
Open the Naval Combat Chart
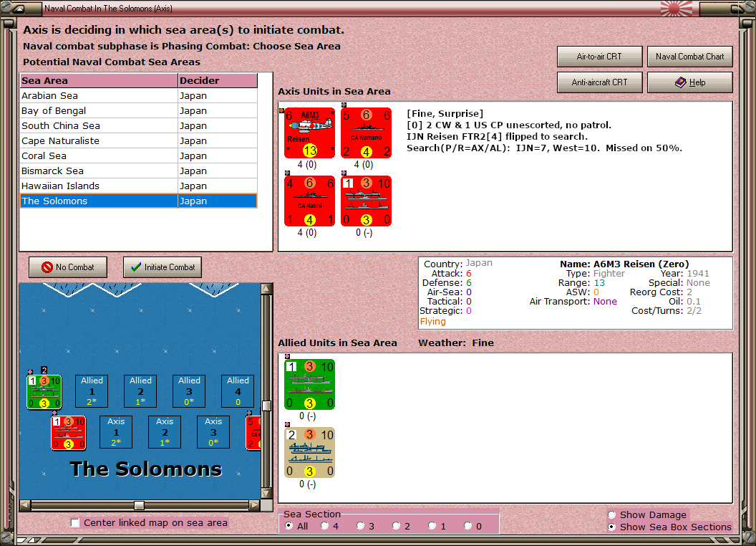[689, 57]
